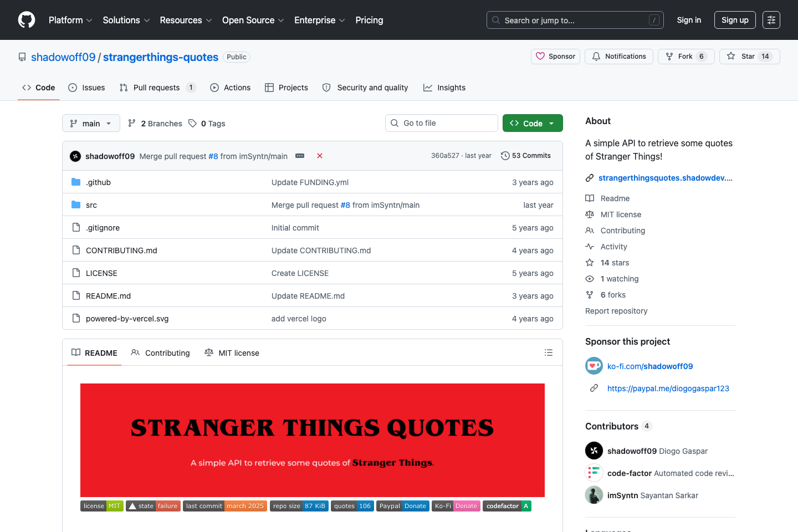798x532 pixels.
Task: Toggle notifications for this repository
Action: click(x=619, y=56)
